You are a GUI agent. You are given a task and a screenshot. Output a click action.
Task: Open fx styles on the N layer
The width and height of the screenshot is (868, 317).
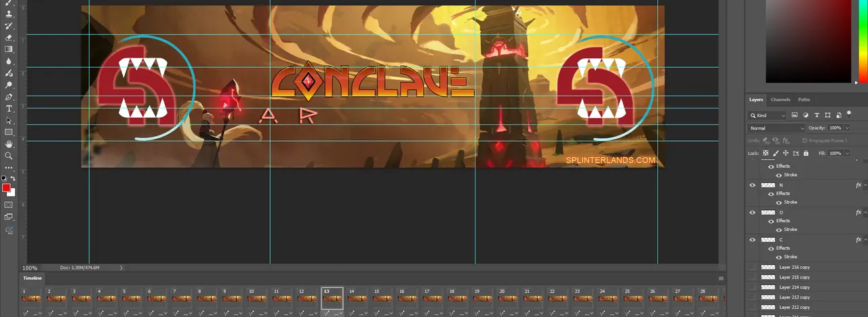[x=858, y=185]
